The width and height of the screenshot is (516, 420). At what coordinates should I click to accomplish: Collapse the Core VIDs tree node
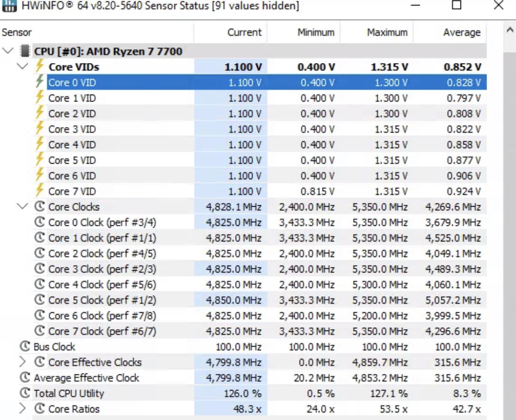click(x=22, y=67)
